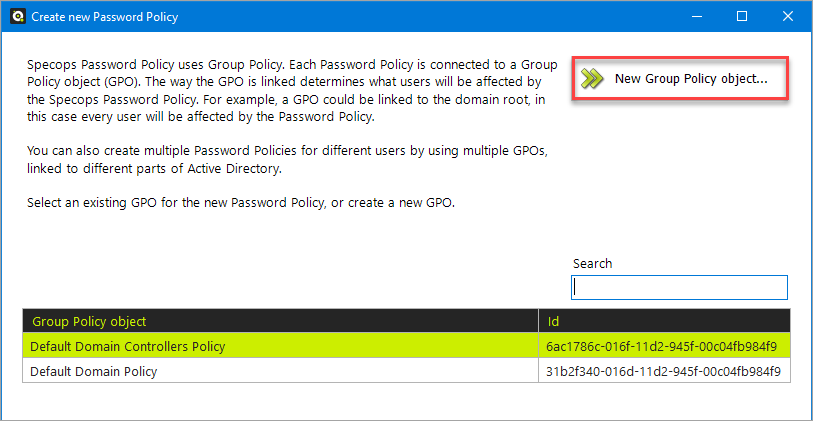The height and width of the screenshot is (421, 813).
Task: Click the green double-chevron arrow icon
Action: [x=592, y=79]
